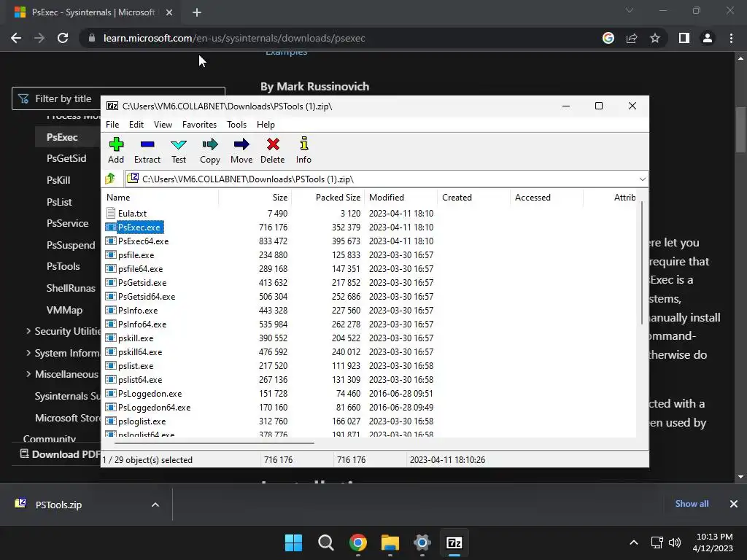Open the 7-Zip address path dropdown
The width and height of the screenshot is (747, 560).
642,179
